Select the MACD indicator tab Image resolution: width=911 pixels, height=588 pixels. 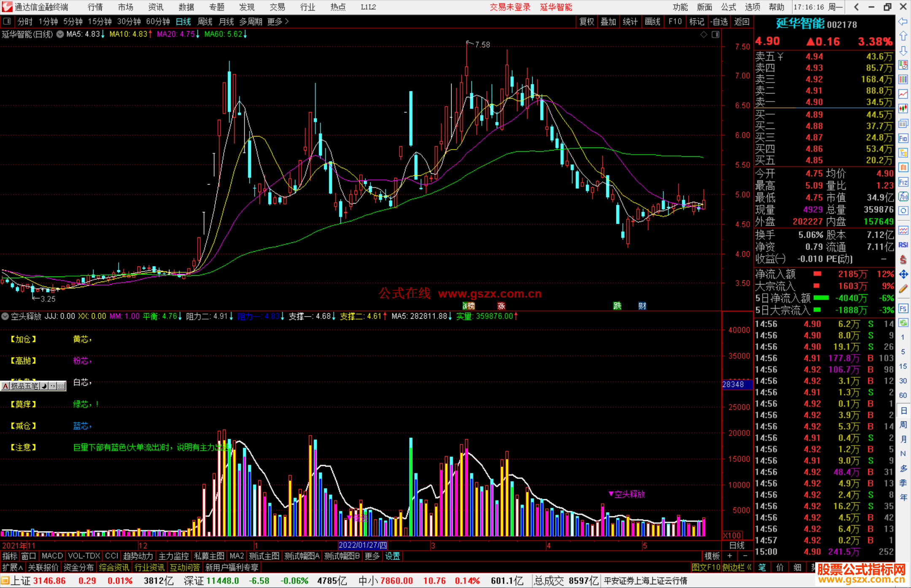52,556
